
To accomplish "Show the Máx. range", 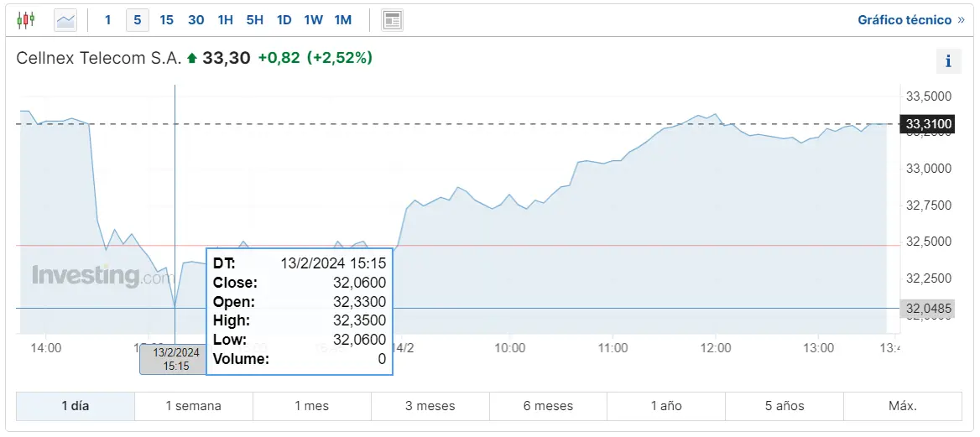I will point(903,406).
